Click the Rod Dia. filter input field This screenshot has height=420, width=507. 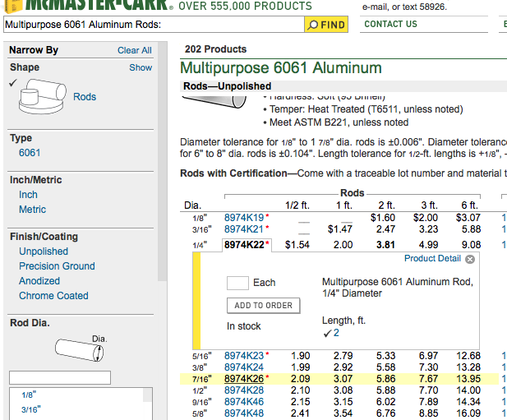pos(60,377)
